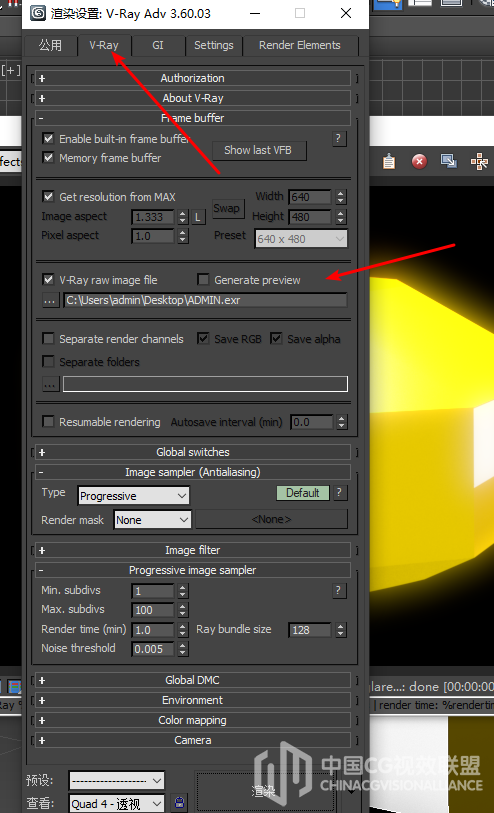The height and width of the screenshot is (813, 494).
Task: Expand the Authorization rollout
Action: click(x=193, y=78)
